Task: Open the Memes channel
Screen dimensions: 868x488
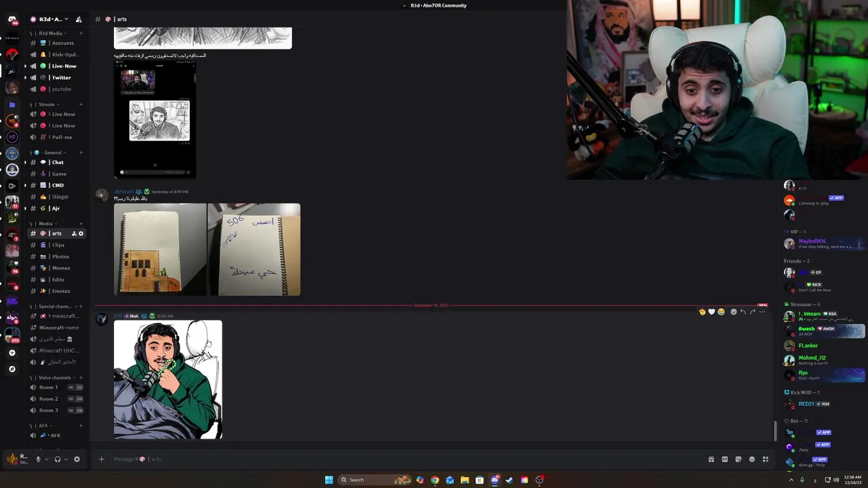Action: [57, 268]
